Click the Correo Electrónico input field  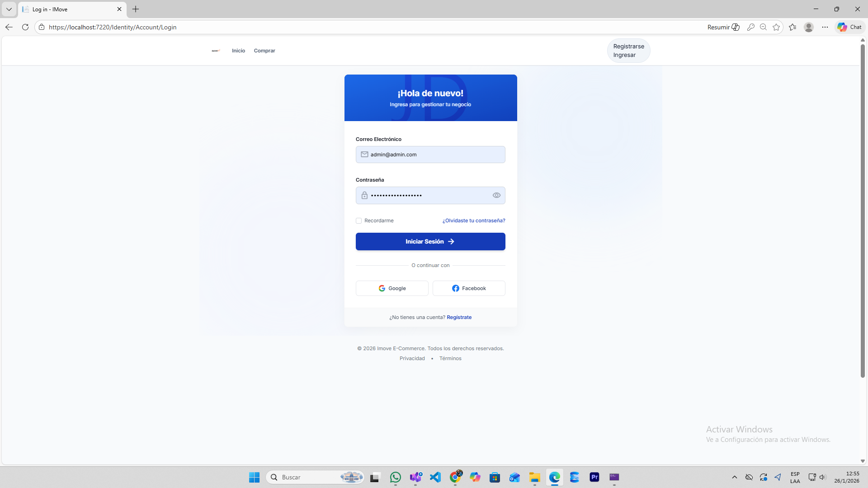pyautogui.click(x=434, y=155)
